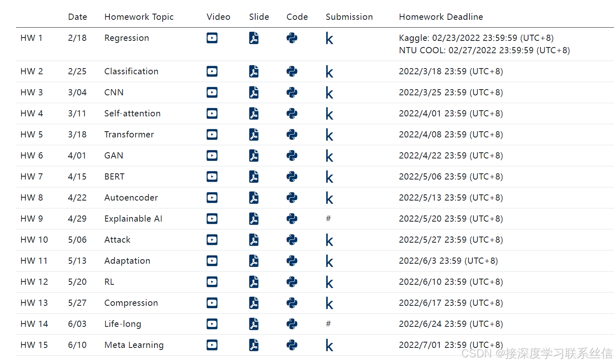The height and width of the screenshot is (364, 614).
Task: Open the HW 3 CNN slide PDF icon
Action: click(254, 92)
